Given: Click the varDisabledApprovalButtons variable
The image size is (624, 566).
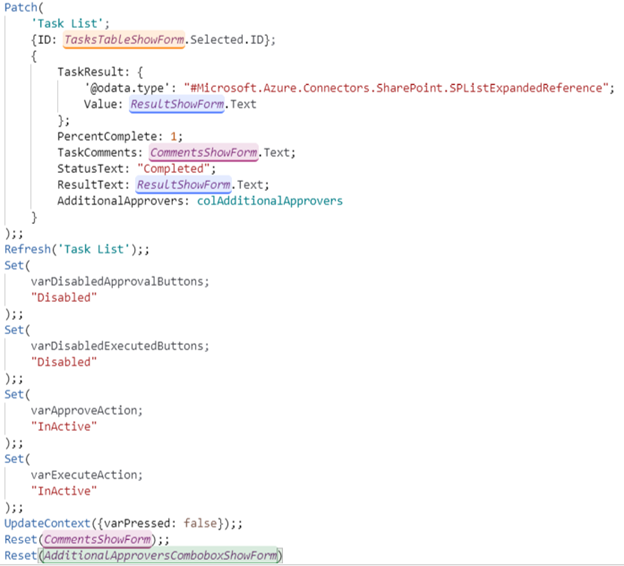Looking at the screenshot, I should pyautogui.click(x=117, y=281).
